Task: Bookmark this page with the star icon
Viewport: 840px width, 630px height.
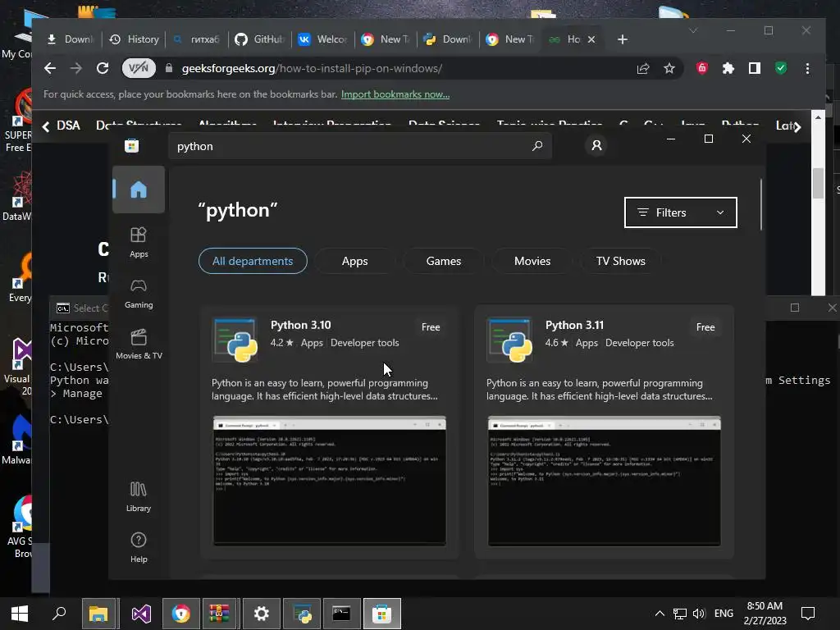Action: click(669, 68)
